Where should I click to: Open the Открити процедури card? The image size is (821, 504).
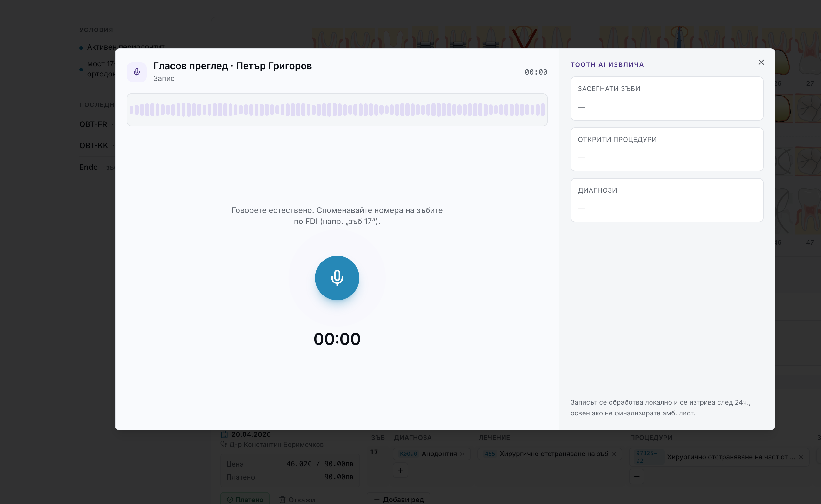pos(667,149)
